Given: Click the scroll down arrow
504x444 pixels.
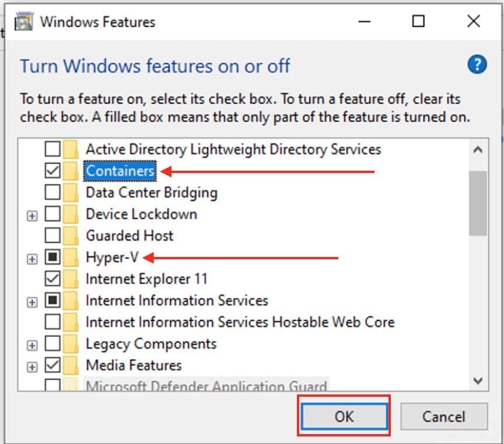Looking at the screenshot, I should pyautogui.click(x=478, y=381).
